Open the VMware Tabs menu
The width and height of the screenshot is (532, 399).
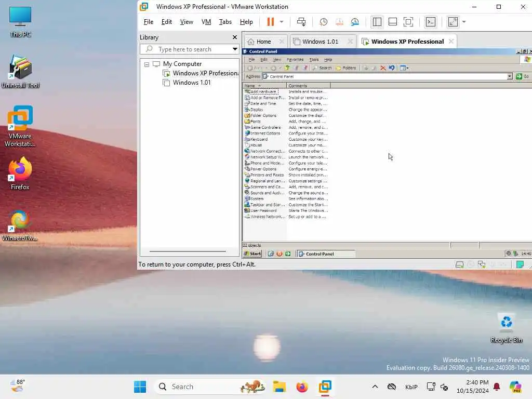pos(225,22)
